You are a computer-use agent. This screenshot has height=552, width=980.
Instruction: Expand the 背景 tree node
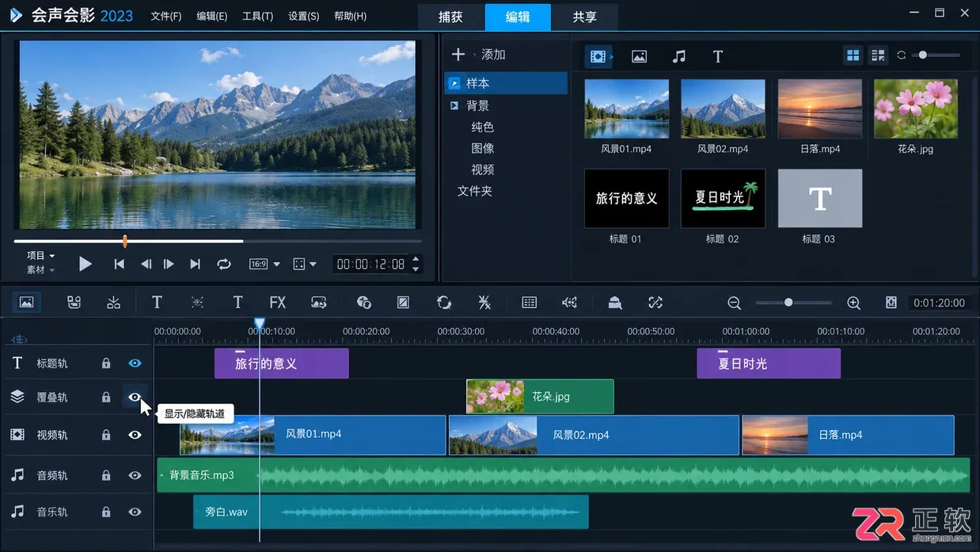coord(454,105)
